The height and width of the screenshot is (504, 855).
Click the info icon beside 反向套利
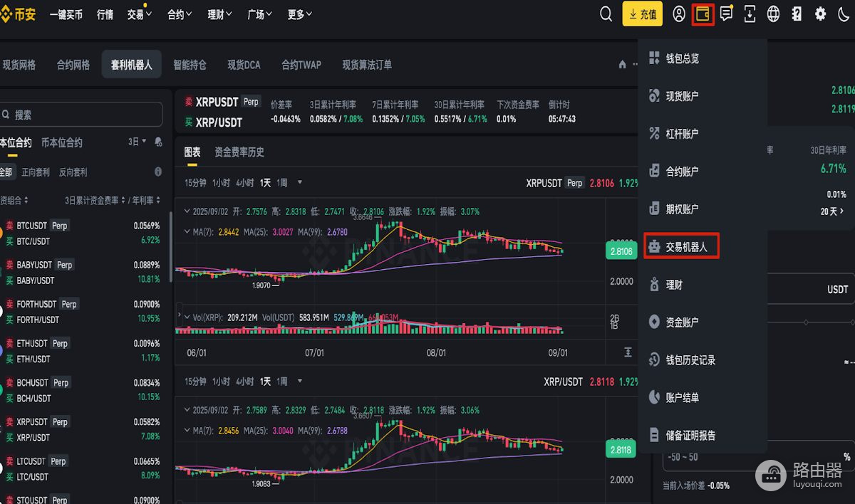(158, 172)
